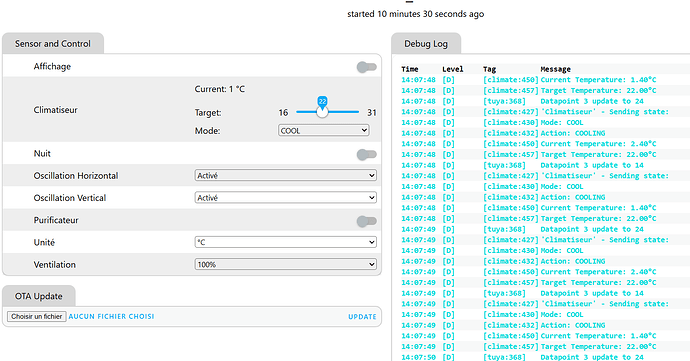Screen dimensions: 690x361
Task: Open the Oscillation Vertical dropdown
Action: (286, 198)
